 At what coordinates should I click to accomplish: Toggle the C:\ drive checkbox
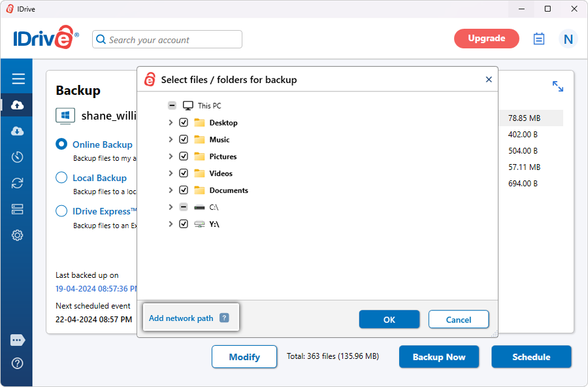(184, 207)
